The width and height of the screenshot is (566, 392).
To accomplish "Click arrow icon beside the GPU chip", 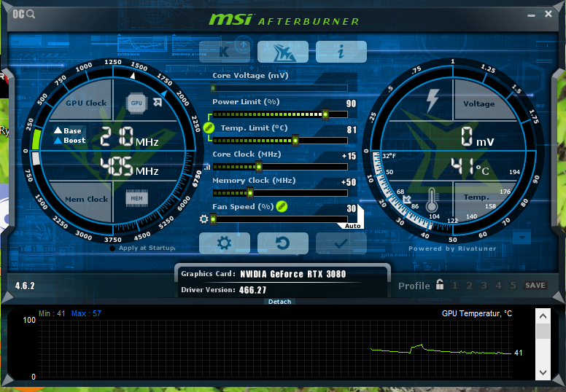I will pyautogui.click(x=158, y=103).
